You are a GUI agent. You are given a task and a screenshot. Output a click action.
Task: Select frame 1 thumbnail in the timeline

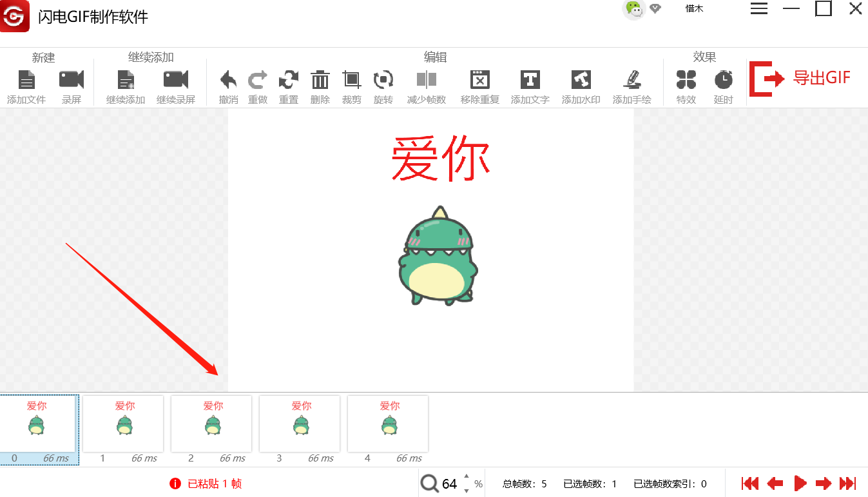tap(123, 424)
